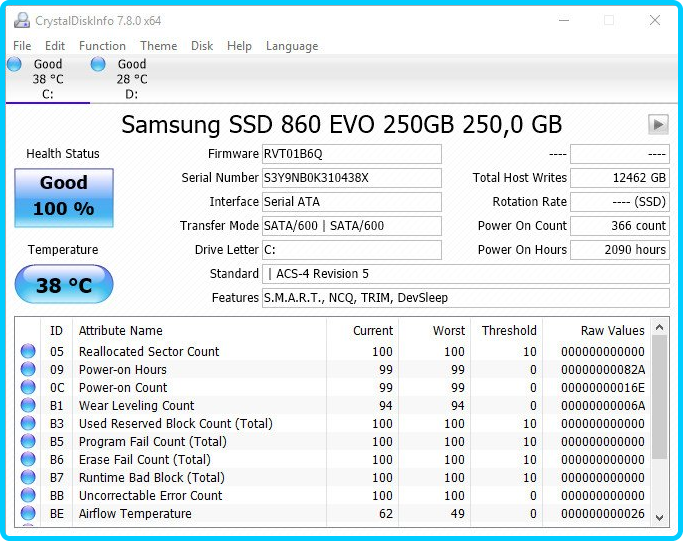
Task: Click the Total Host Writes value 12462 GB
Action: point(620,178)
